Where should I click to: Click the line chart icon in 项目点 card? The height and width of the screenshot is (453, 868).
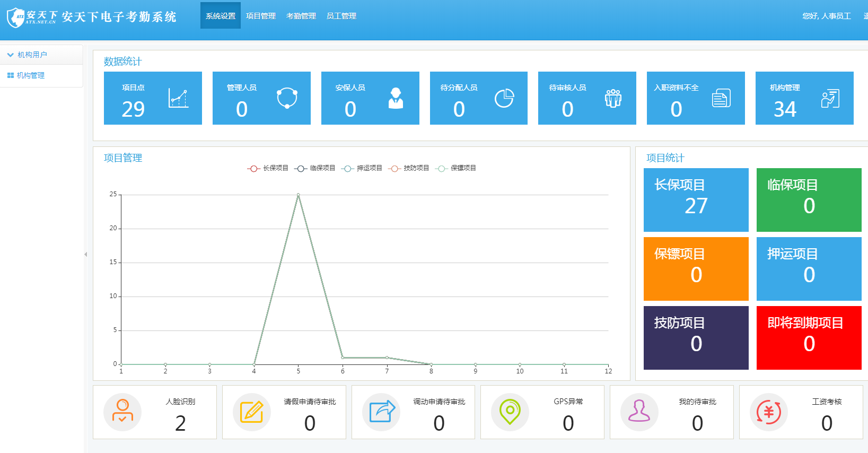(x=178, y=98)
